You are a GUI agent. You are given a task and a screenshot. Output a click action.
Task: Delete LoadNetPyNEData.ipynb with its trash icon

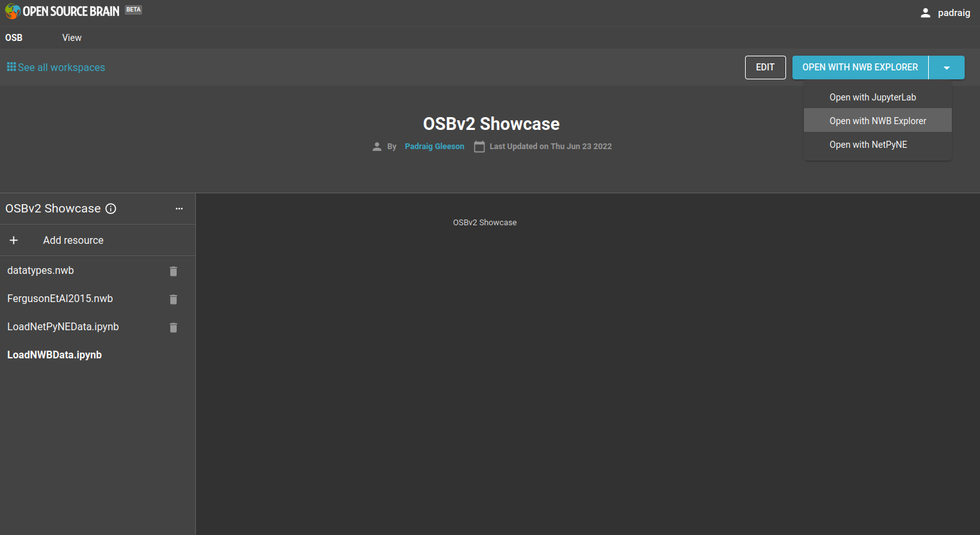(173, 328)
